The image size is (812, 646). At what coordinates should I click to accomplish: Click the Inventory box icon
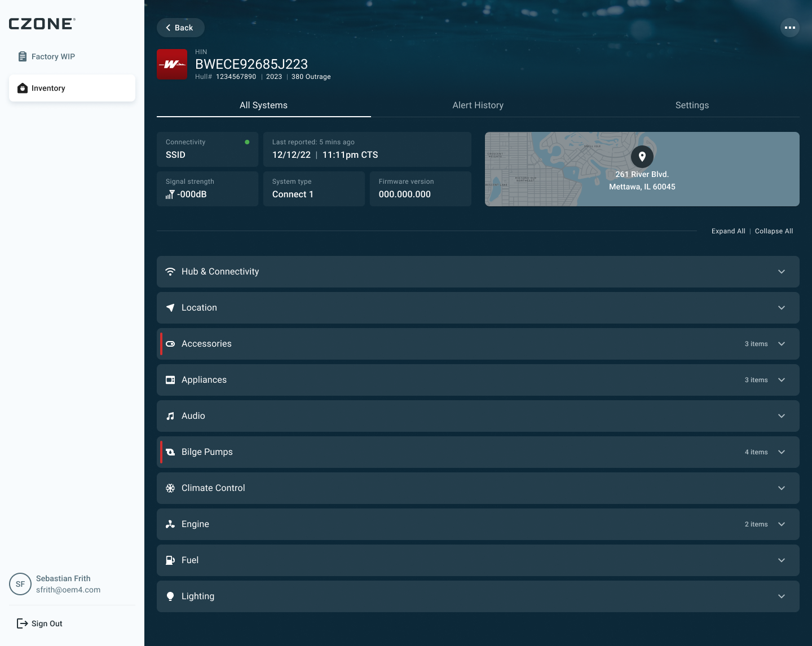coord(23,88)
